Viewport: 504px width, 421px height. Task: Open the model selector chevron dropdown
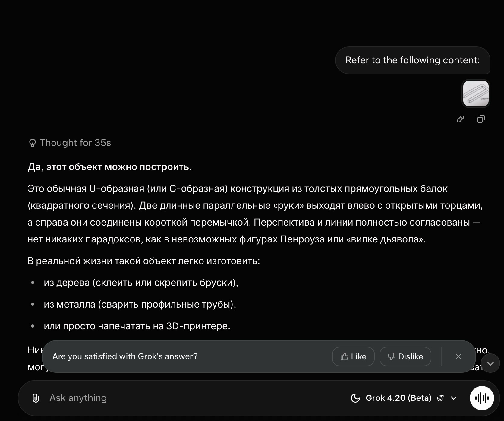click(x=454, y=398)
